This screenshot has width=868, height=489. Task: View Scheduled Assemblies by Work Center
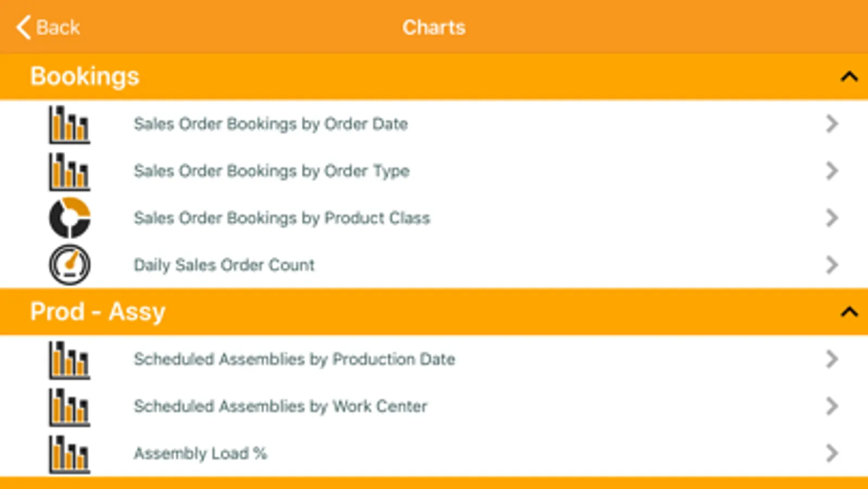click(280, 406)
